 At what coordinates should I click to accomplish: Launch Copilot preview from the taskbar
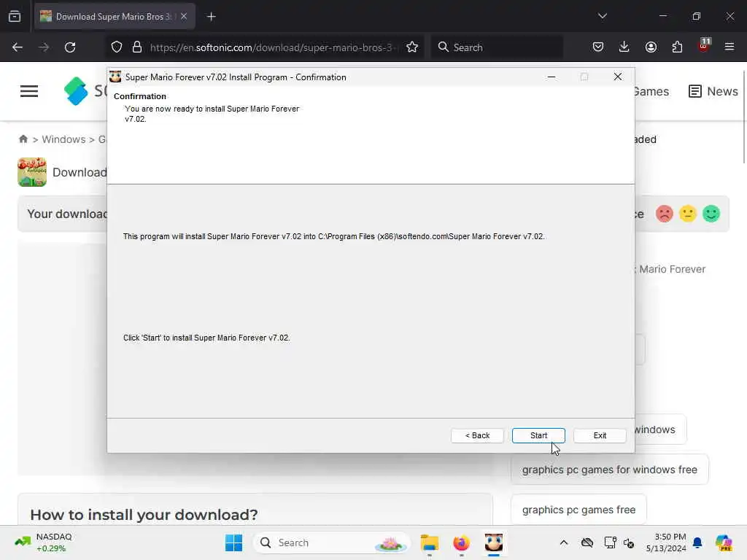pyautogui.click(x=724, y=542)
